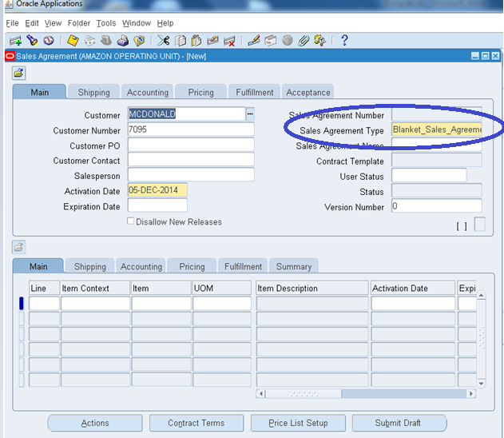
Task: Click the lines region folder icon
Action: pyautogui.click(x=19, y=247)
